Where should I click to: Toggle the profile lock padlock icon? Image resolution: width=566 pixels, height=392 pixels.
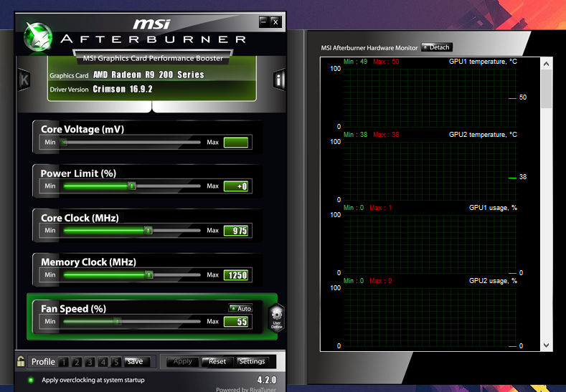[21, 361]
